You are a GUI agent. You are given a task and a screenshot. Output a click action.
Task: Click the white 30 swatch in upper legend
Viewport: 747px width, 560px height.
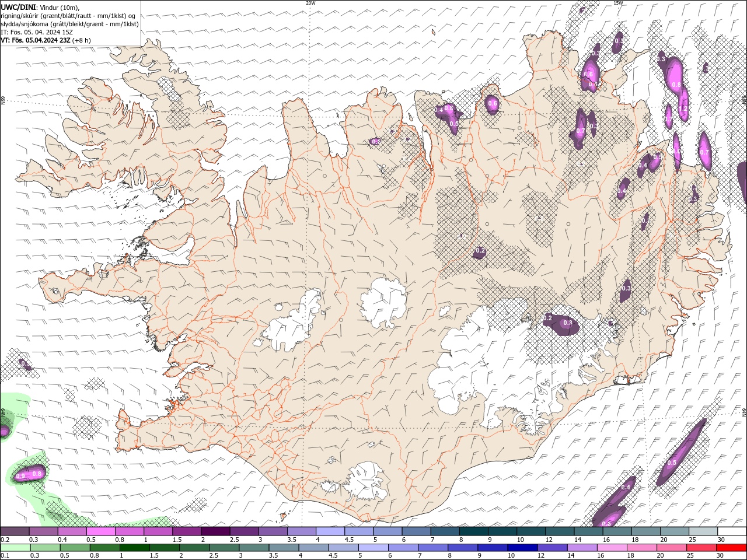(x=732, y=531)
